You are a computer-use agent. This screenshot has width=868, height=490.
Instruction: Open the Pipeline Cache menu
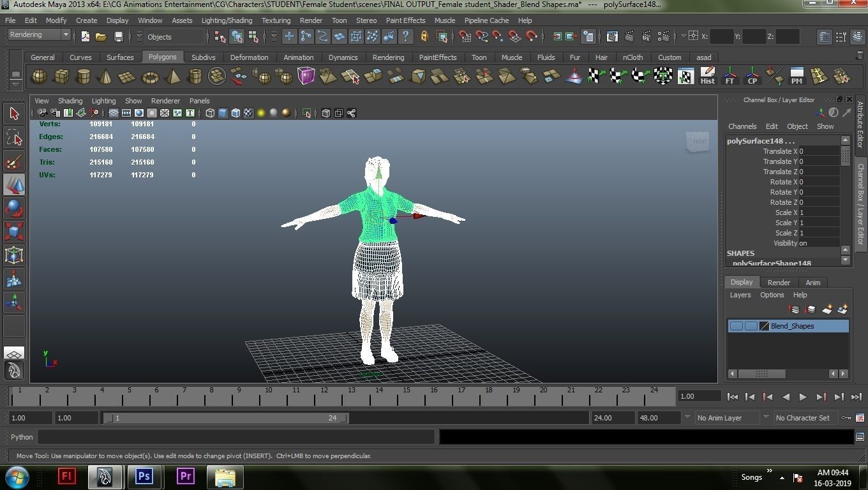point(486,20)
